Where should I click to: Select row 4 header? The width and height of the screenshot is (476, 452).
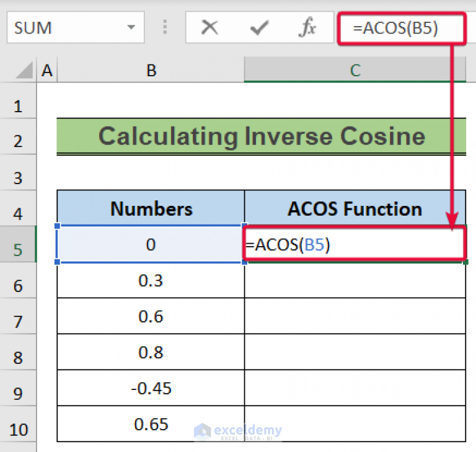click(x=18, y=208)
